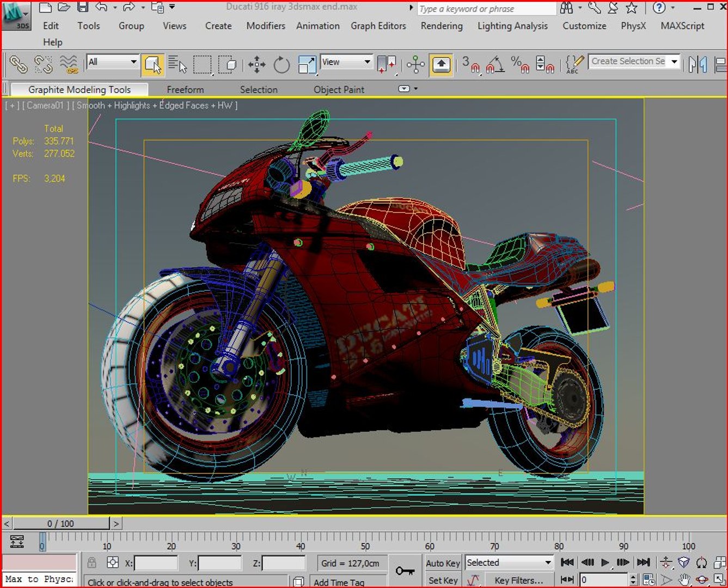728x588 pixels.
Task: Click the Use Pivot Point Center icon
Action: click(387, 64)
